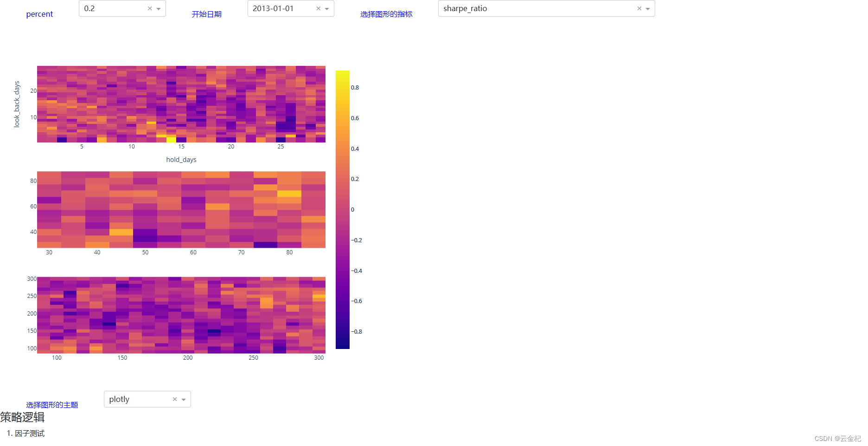Click the plotly theme field

(x=147, y=399)
